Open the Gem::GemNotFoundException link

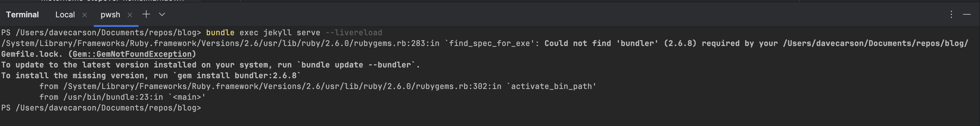click(132, 54)
